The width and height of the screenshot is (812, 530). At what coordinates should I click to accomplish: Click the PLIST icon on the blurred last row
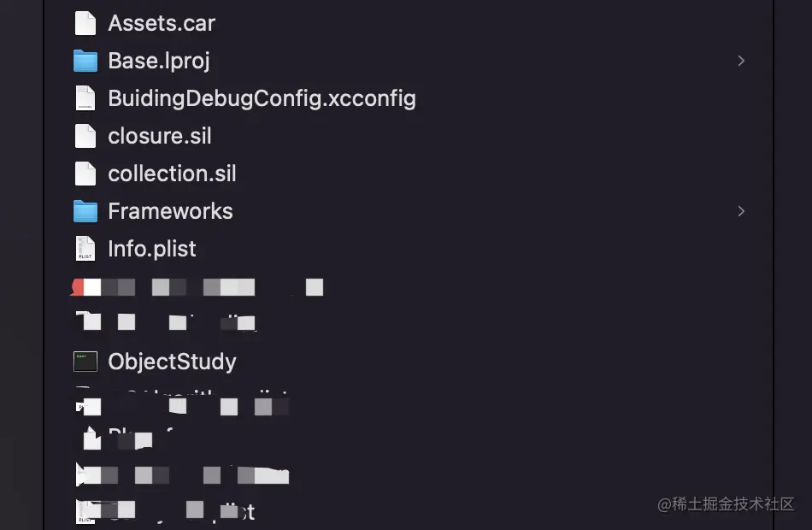tap(85, 511)
